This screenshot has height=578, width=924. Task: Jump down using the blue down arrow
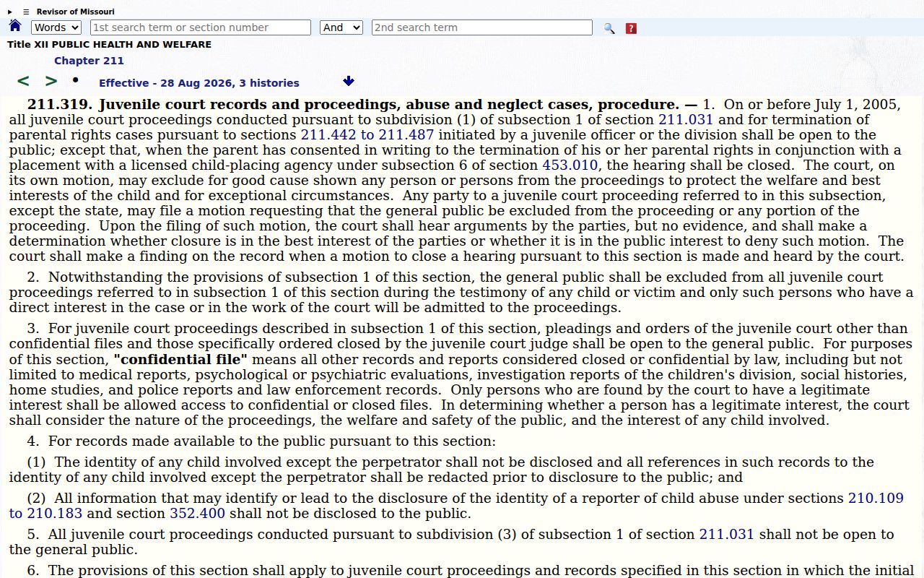349,82
